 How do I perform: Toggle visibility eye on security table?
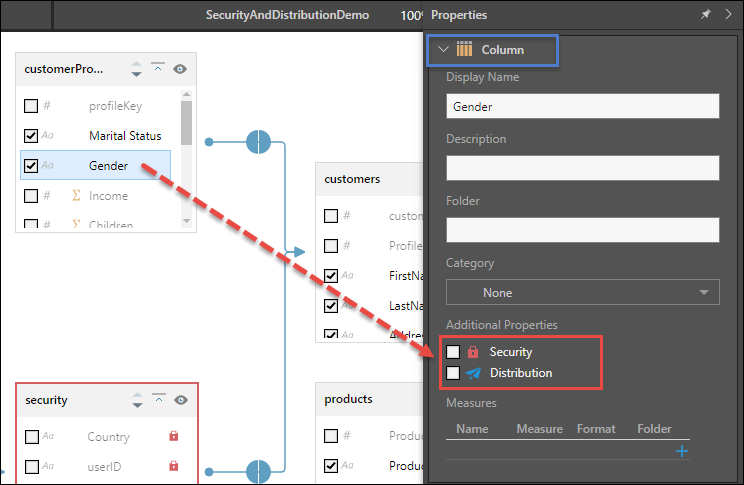(180, 400)
